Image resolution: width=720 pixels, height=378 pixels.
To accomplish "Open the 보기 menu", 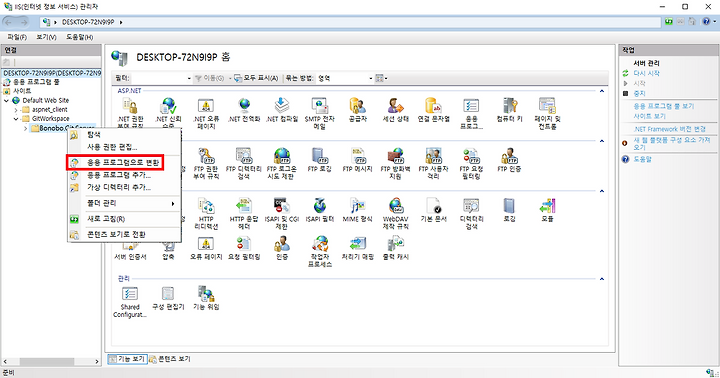I will [x=46, y=37].
